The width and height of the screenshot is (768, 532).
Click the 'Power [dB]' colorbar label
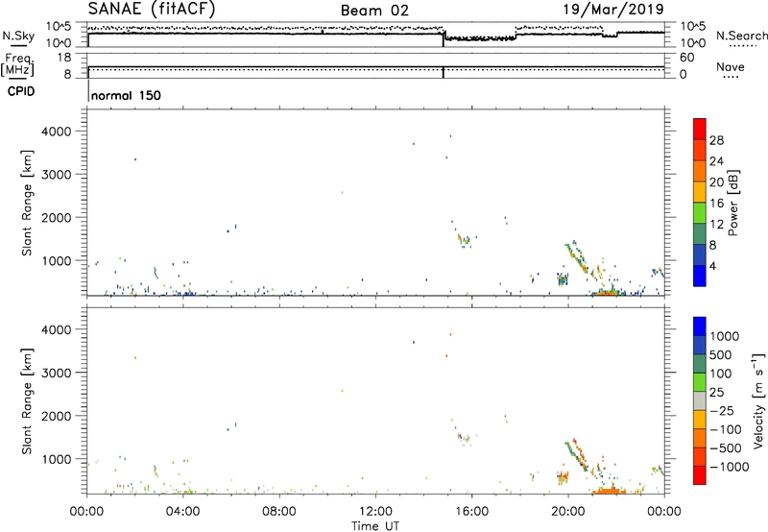tap(732, 203)
